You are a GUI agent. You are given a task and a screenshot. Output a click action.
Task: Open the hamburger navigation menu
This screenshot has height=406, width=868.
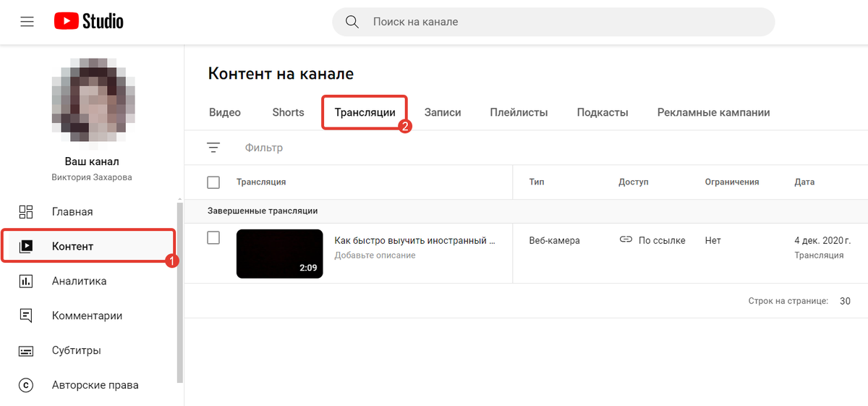pos(27,22)
